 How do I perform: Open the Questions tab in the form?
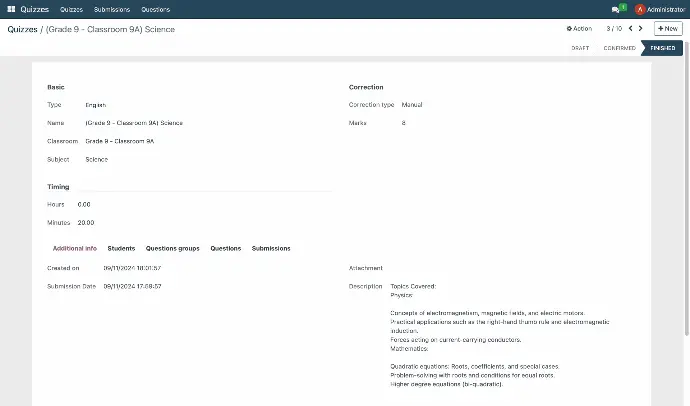(x=225, y=248)
